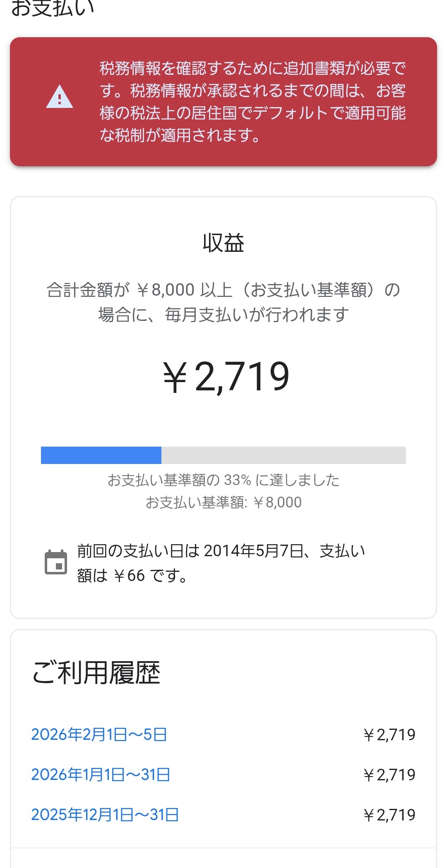Open the 2026年2月1日〜5日 history link
The image size is (447, 868).
click(x=99, y=734)
